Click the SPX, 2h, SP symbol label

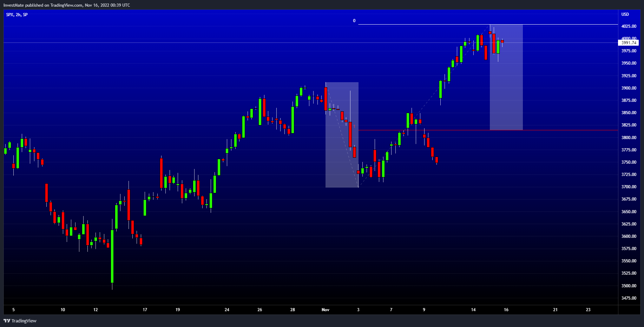click(x=17, y=15)
